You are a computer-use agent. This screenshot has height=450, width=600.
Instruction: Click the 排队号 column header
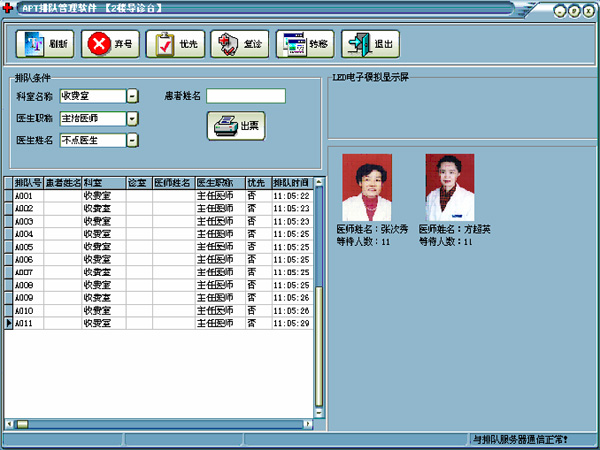pos(26,183)
